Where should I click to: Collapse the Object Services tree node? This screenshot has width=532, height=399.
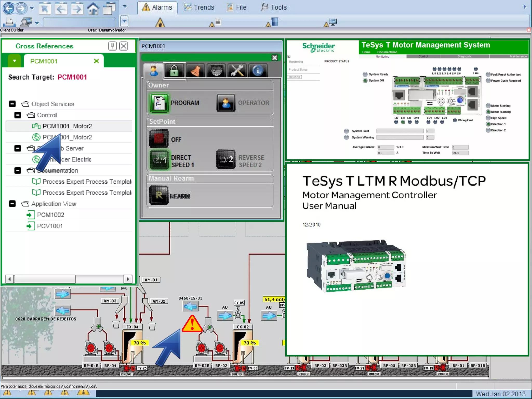[12, 104]
